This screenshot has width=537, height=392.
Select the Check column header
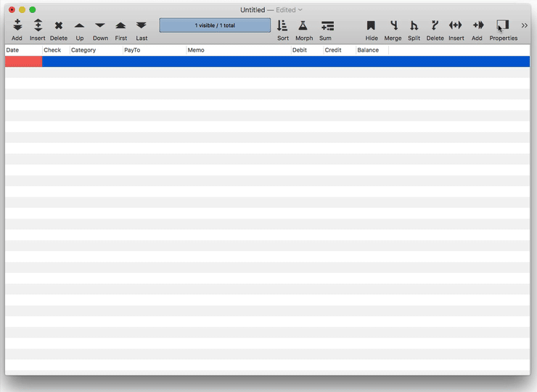click(x=56, y=50)
